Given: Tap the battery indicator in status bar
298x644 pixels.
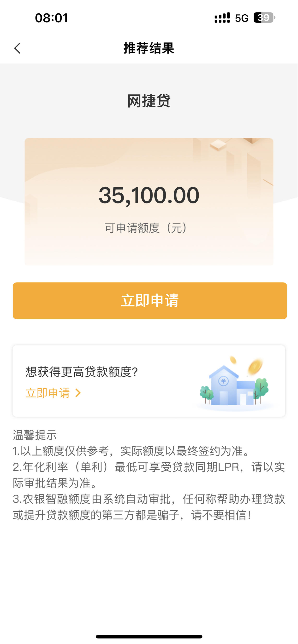Looking at the screenshot, I should click(x=264, y=18).
